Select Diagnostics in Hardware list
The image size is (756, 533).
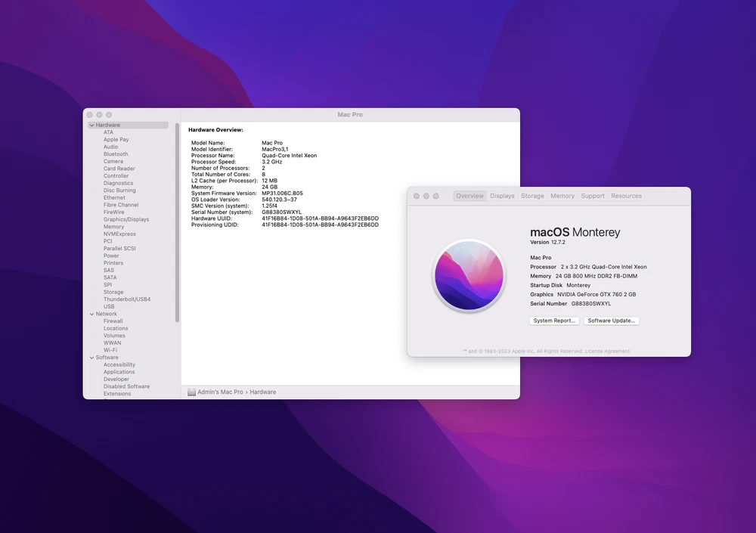pos(118,183)
